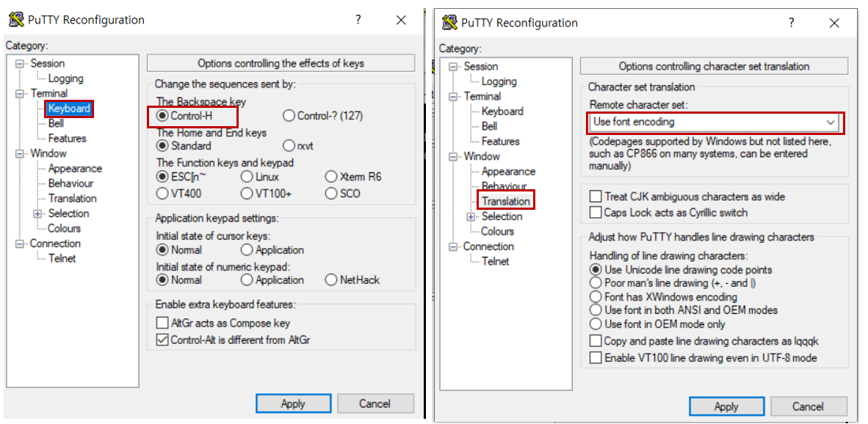The image size is (868, 424).
Task: Collapse Session node in the right window tree
Action: coord(454,66)
